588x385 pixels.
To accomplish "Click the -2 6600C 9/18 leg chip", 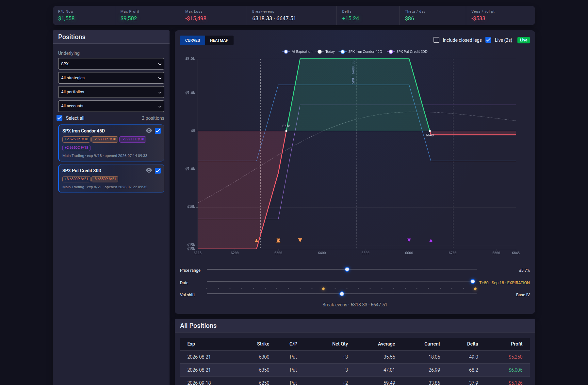I will (133, 139).
